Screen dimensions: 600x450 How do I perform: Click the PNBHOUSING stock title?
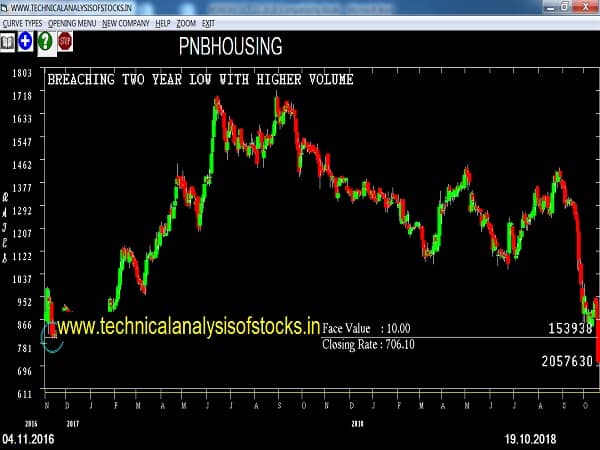click(230, 46)
